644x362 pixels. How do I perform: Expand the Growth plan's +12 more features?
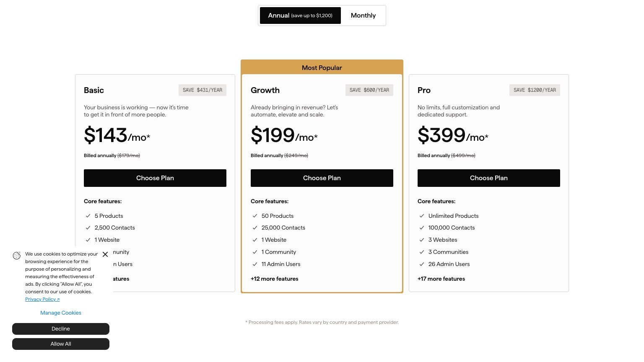click(x=275, y=279)
